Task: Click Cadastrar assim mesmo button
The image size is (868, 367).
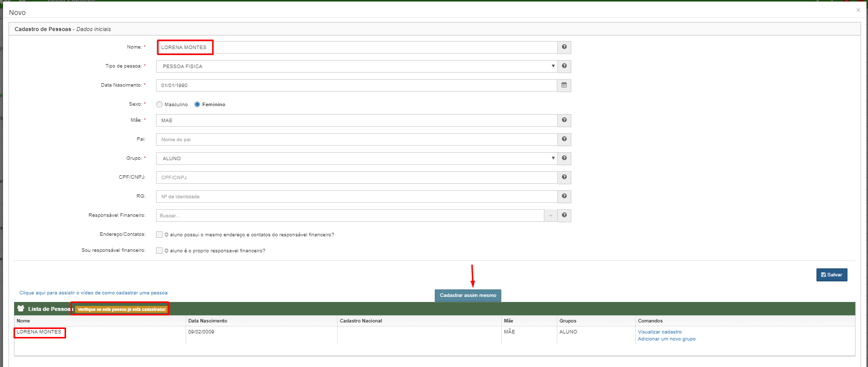Action: click(x=468, y=295)
